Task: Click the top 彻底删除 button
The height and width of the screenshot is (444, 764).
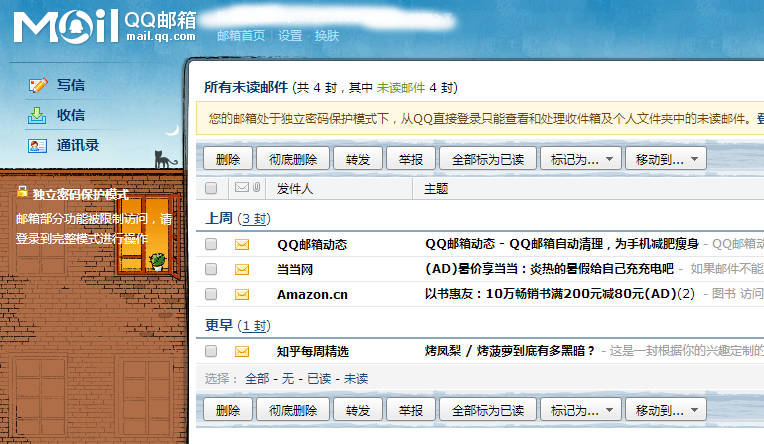Action: (293, 159)
